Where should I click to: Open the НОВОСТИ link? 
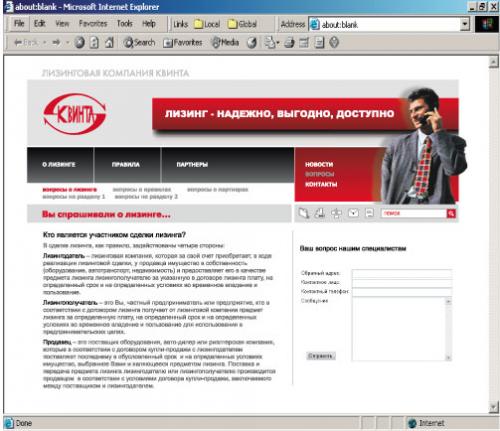(x=319, y=164)
